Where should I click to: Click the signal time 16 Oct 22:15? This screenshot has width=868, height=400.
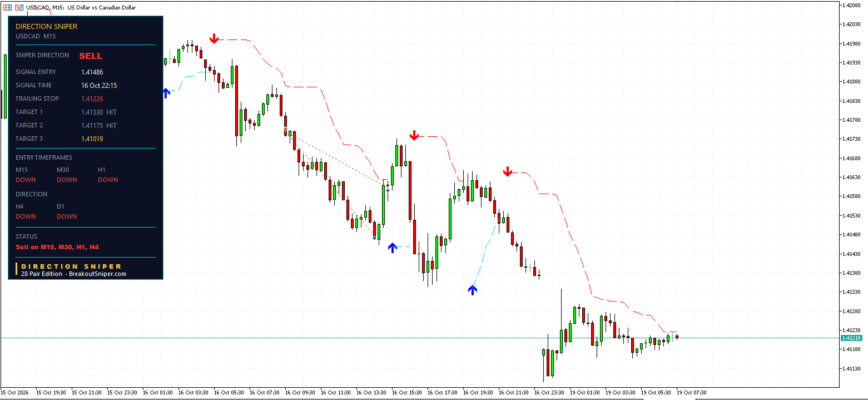tap(99, 85)
